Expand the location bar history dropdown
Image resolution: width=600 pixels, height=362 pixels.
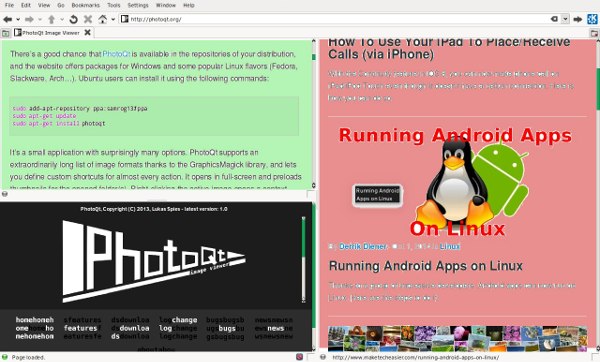coord(565,19)
